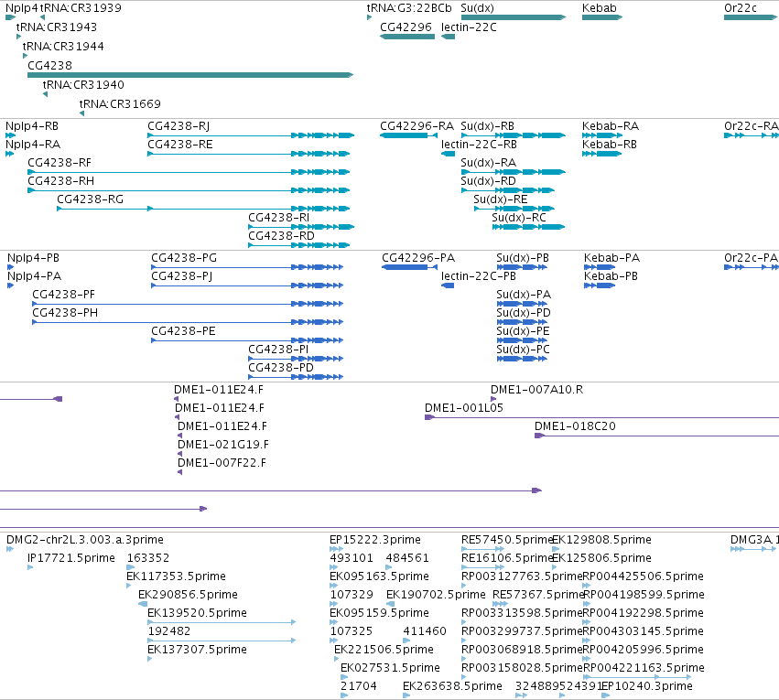Select the CG4238-PG protein label
The height and width of the screenshot is (700, 779).
184,258
